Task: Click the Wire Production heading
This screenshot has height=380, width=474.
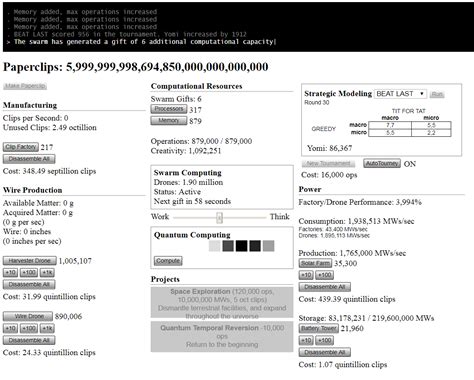Action: 33,190
